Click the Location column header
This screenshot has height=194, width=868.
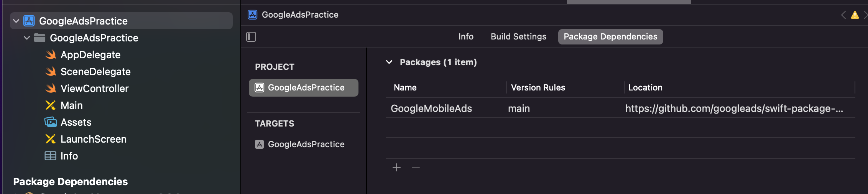[645, 87]
